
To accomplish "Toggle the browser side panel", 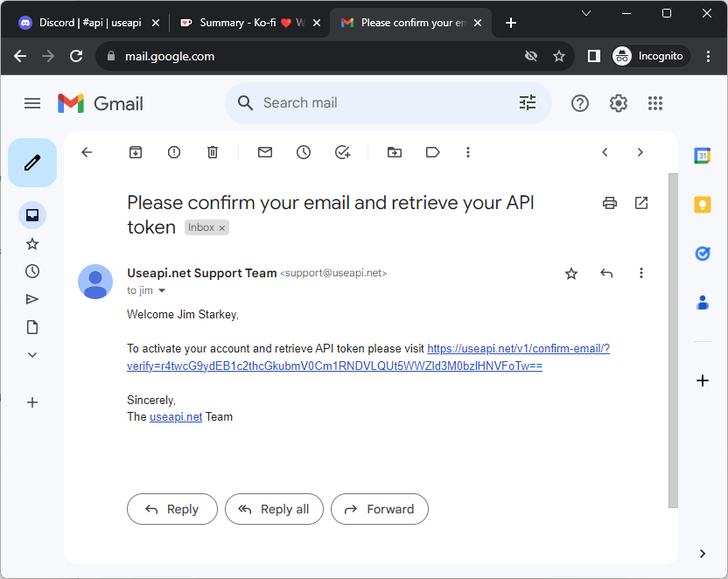I will (x=594, y=56).
